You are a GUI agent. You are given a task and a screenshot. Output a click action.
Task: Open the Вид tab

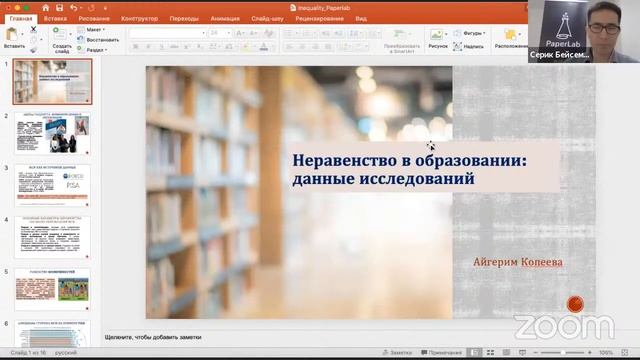click(361, 19)
